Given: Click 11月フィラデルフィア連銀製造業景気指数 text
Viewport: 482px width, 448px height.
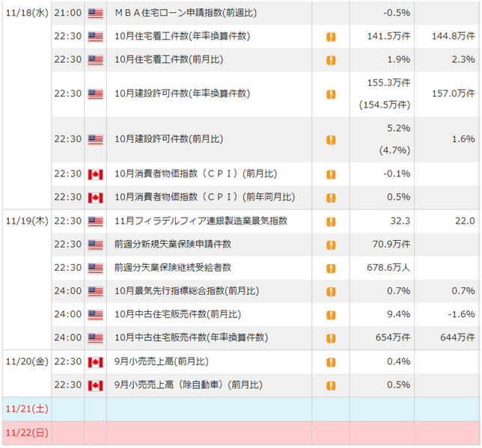Looking at the screenshot, I should tap(201, 221).
